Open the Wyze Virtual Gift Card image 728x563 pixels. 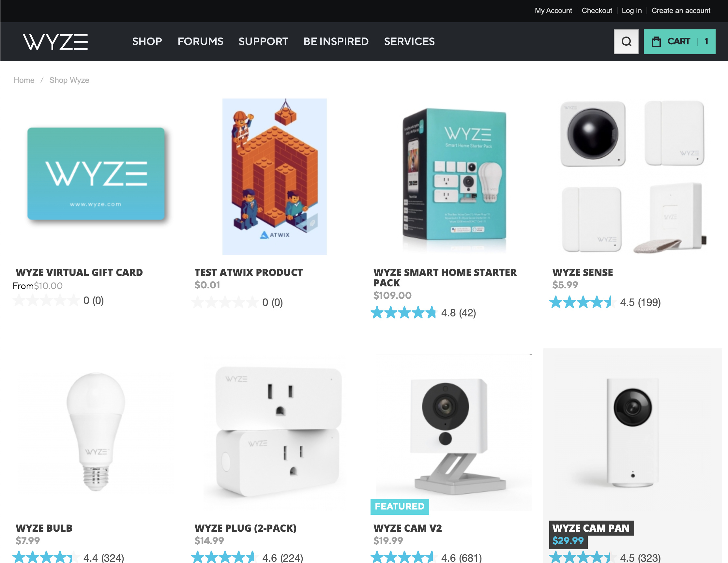96,174
